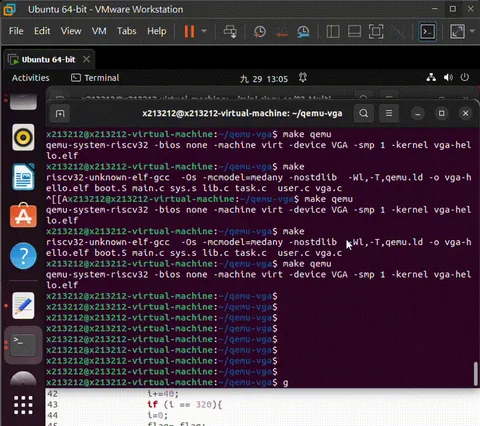The height and width of the screenshot is (426, 480).
Task: Click Activities in the Ubuntu top bar
Action: (x=31, y=78)
